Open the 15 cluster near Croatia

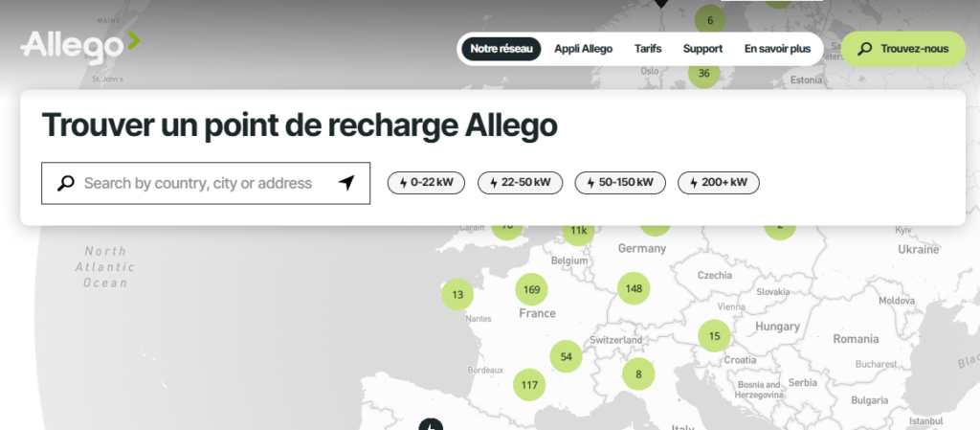click(x=714, y=335)
